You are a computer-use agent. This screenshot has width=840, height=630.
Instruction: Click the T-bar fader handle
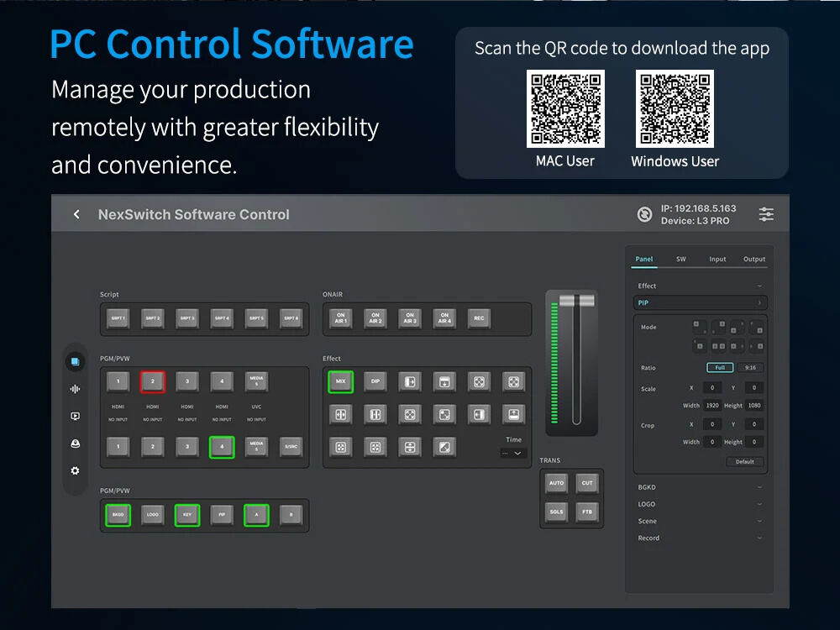pyautogui.click(x=576, y=300)
